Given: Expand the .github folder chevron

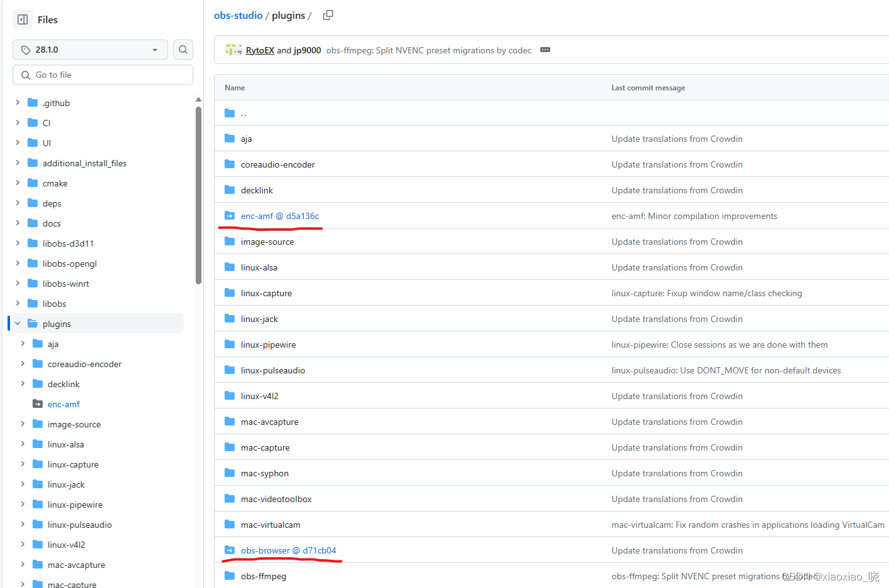Looking at the screenshot, I should coord(18,102).
